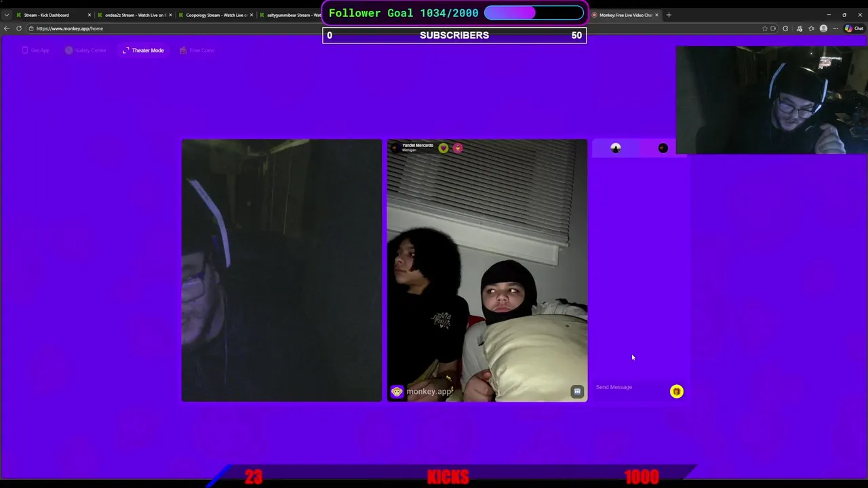
Task: Open the Copilot Chat button
Action: click(x=854, y=28)
